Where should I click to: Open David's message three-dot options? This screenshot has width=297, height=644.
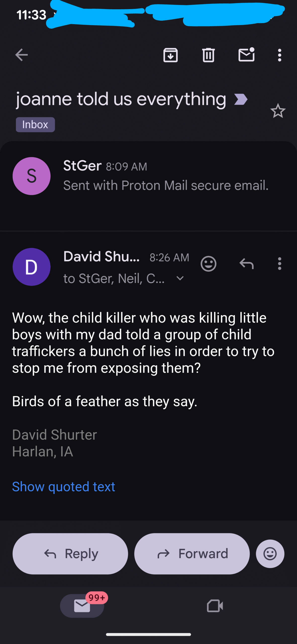click(279, 264)
